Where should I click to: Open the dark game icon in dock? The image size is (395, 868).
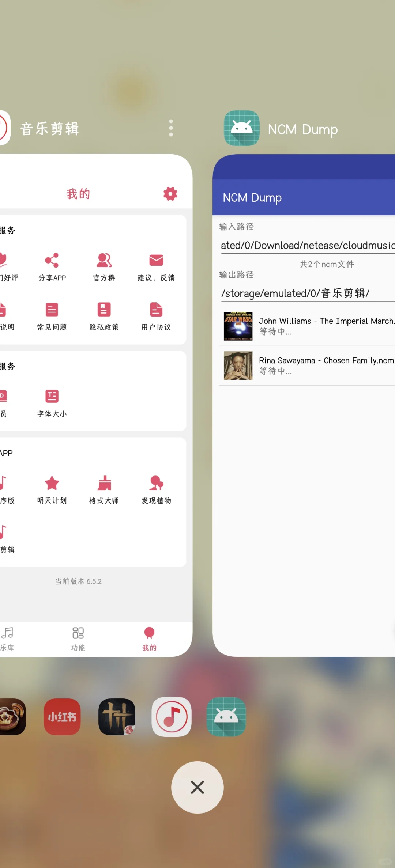coord(117,717)
